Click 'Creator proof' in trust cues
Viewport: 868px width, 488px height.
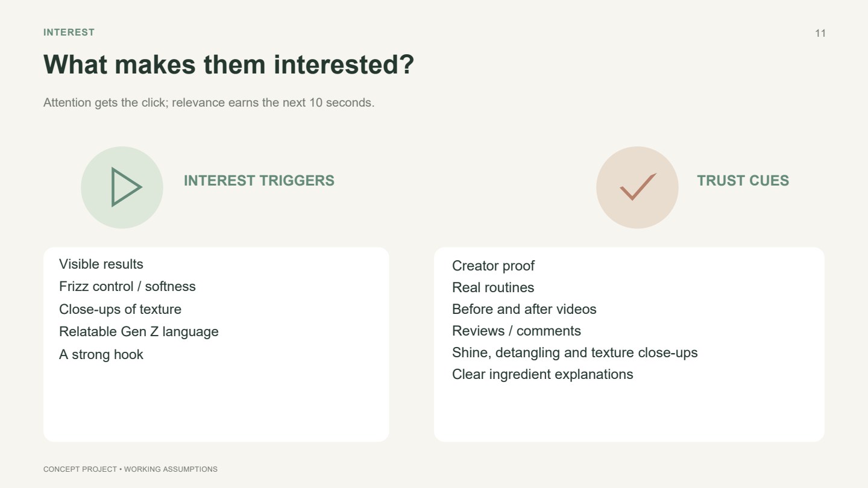point(493,266)
